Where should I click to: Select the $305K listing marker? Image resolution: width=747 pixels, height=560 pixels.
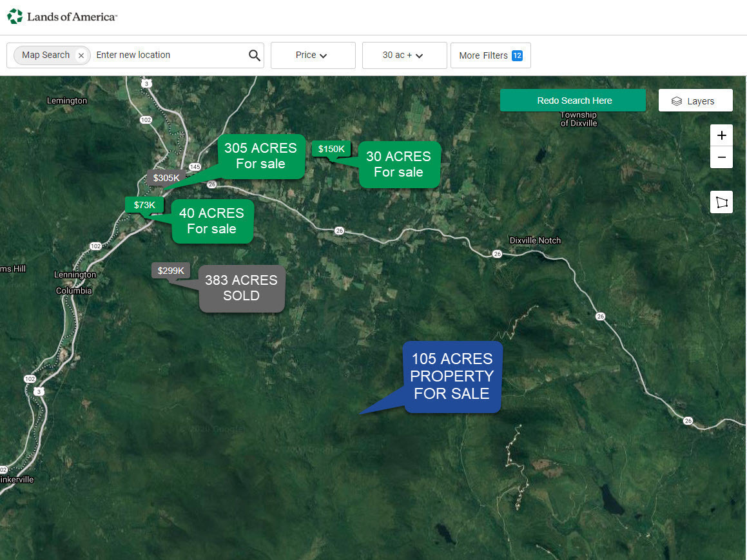point(166,178)
